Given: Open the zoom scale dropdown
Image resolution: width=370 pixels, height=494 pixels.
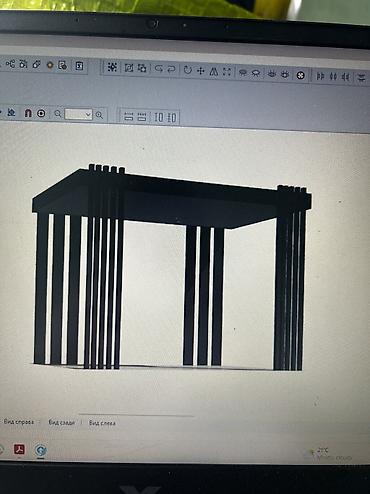Looking at the screenshot, I should pyautogui.click(x=79, y=114).
